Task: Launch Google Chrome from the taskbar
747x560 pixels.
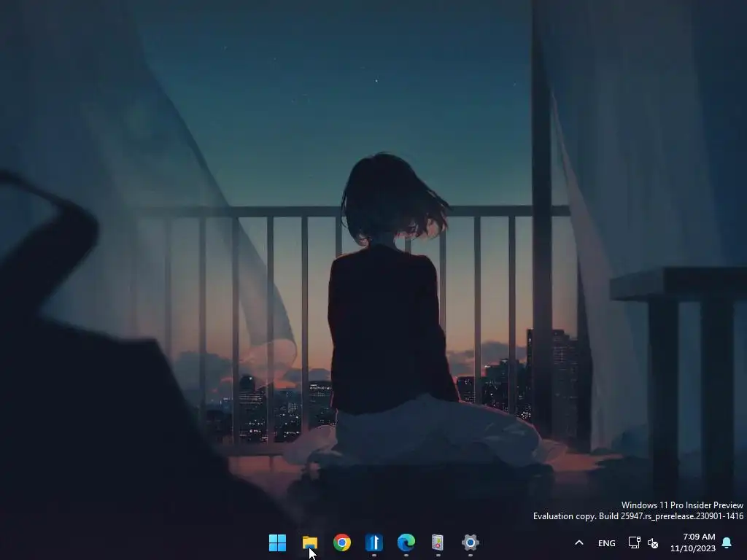Action: coord(341,542)
